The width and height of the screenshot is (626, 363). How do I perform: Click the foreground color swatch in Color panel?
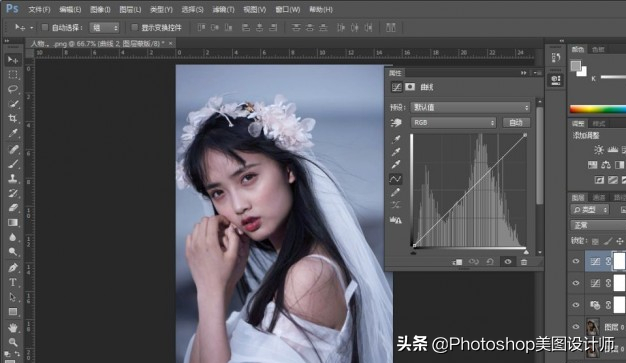click(575, 66)
